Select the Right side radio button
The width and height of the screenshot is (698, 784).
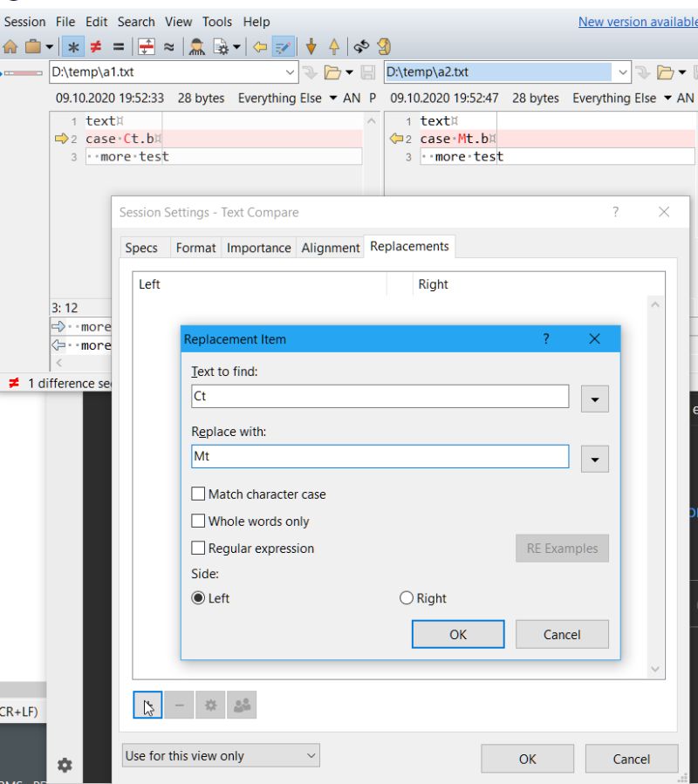[407, 598]
